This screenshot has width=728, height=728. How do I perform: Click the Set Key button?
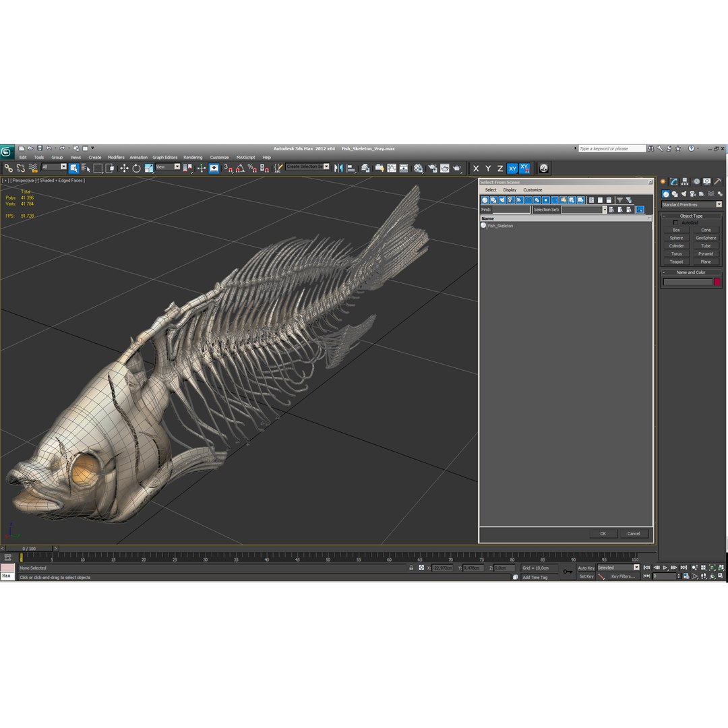(x=586, y=576)
